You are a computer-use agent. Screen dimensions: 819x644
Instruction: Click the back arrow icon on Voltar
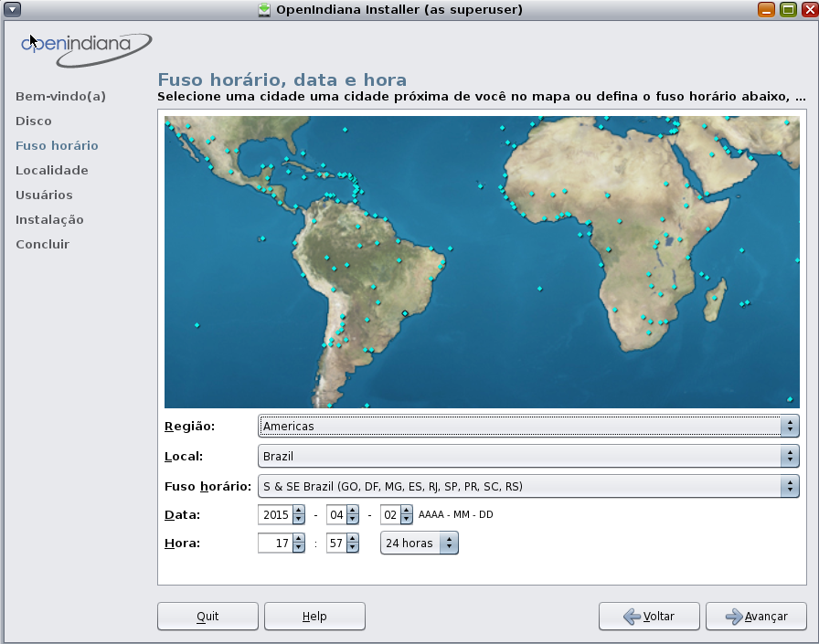(x=632, y=617)
